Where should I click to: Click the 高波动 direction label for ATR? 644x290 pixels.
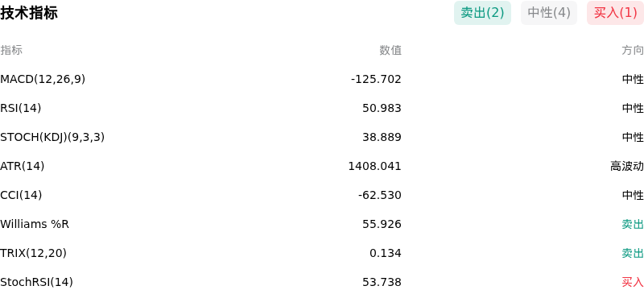pos(627,166)
